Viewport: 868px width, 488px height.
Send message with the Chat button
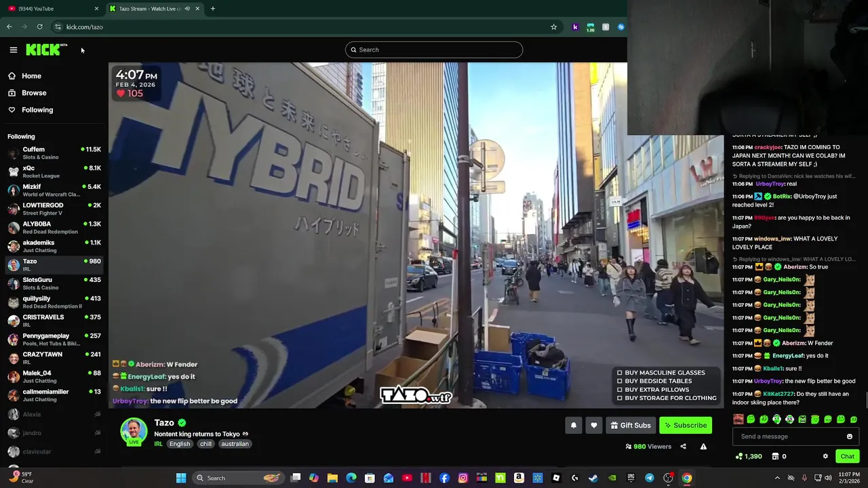pyautogui.click(x=848, y=457)
